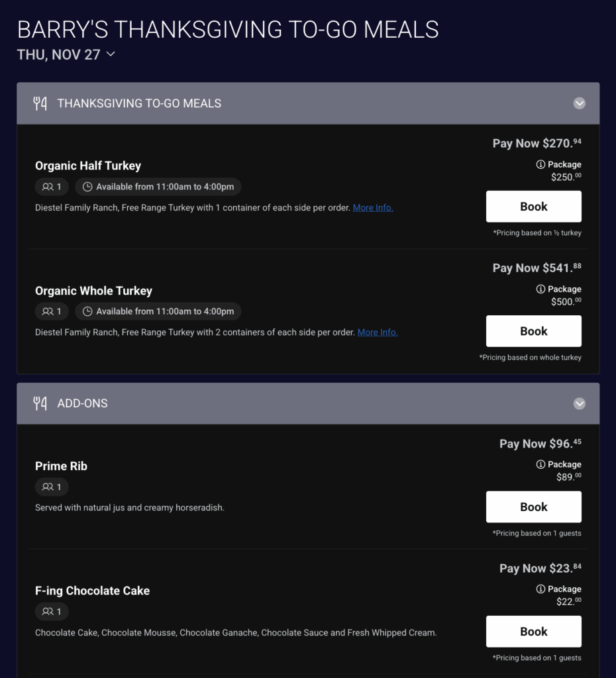Click info icon beside Chocolate Cake package
The image size is (616, 678).
point(540,589)
